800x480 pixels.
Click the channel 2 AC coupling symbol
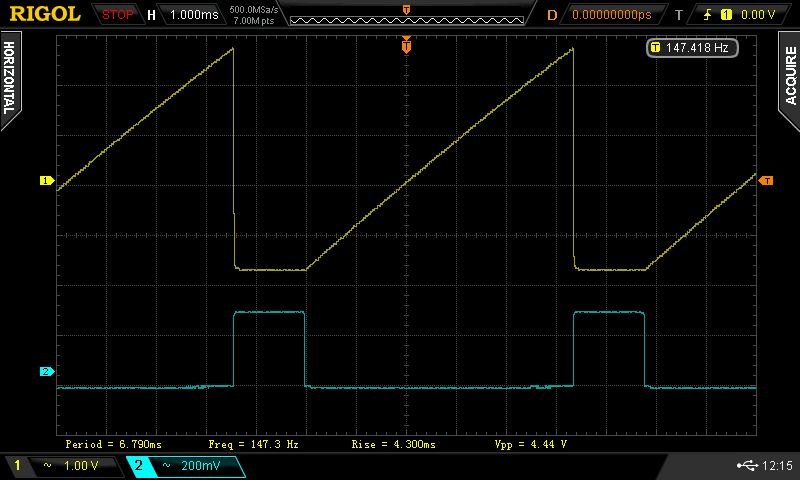tap(166, 465)
